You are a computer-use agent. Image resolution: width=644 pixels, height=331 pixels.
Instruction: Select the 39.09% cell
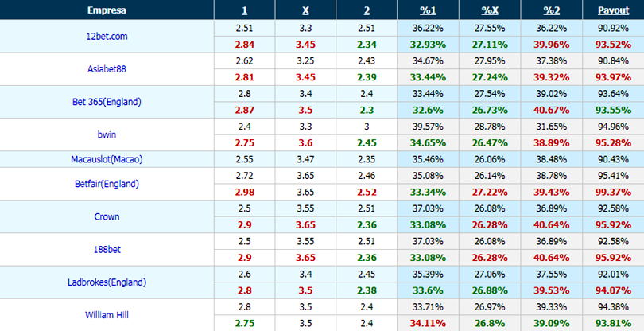[x=552, y=323]
